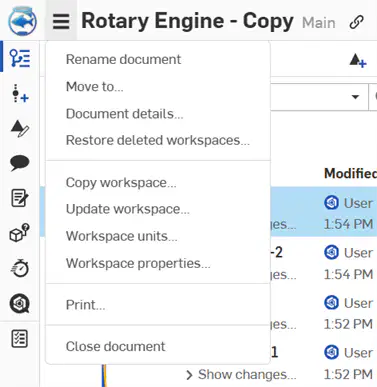Open the Onshape fishbowl logo home
Screen dimensions: 377x387
pos(22,21)
